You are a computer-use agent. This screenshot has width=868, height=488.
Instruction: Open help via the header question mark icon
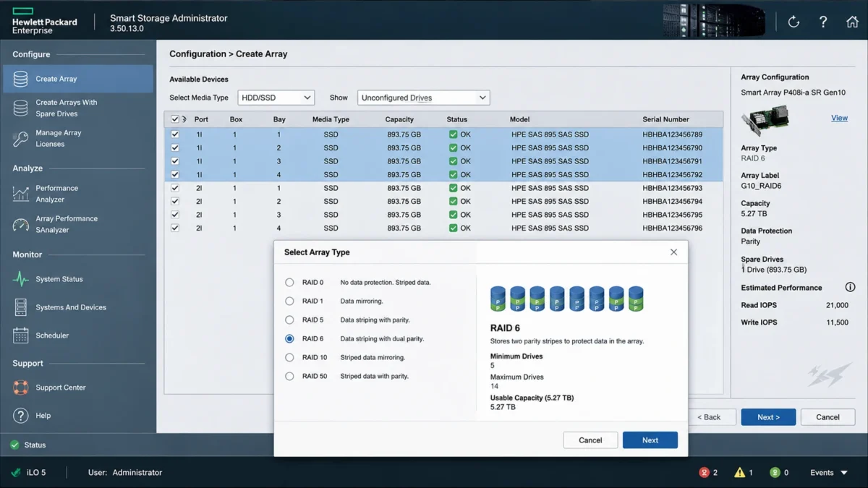click(x=823, y=22)
